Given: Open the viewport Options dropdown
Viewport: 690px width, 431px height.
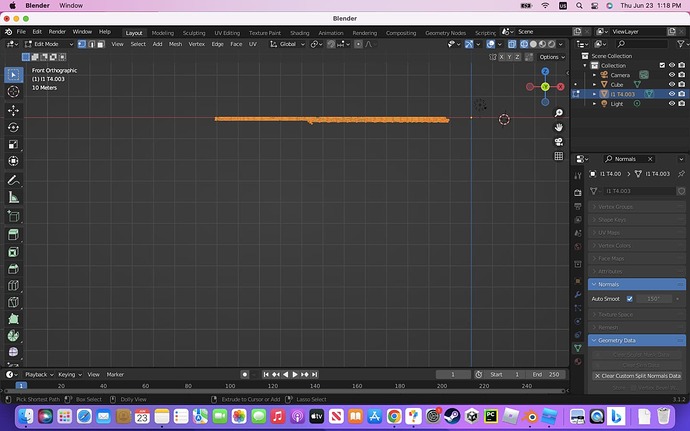Looking at the screenshot, I should click(x=551, y=57).
